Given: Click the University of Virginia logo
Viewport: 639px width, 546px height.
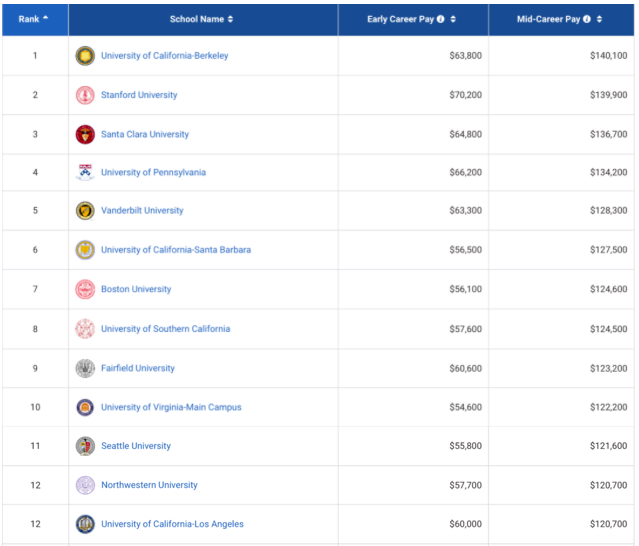Looking at the screenshot, I should pos(85,407).
